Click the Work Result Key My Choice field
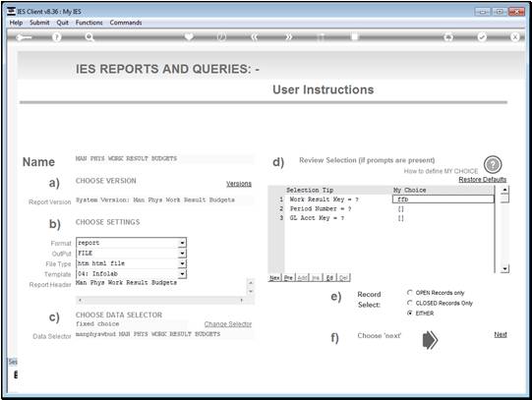 pyautogui.click(x=443, y=200)
